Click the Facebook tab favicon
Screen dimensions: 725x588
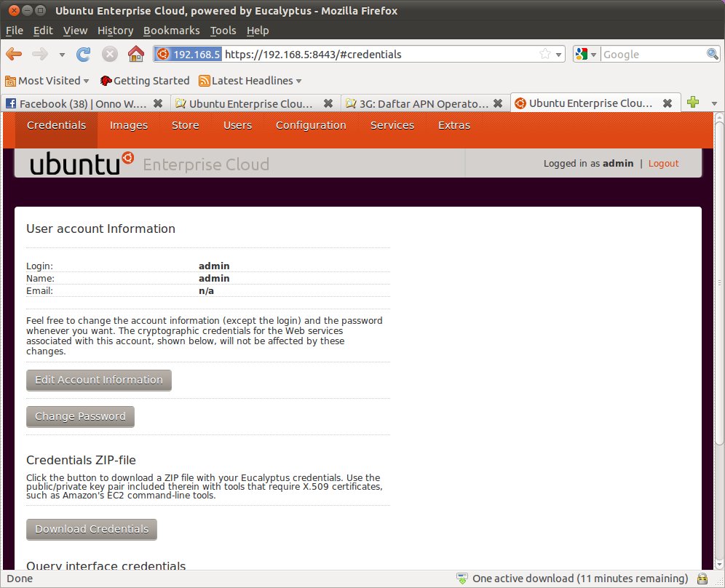point(11,103)
